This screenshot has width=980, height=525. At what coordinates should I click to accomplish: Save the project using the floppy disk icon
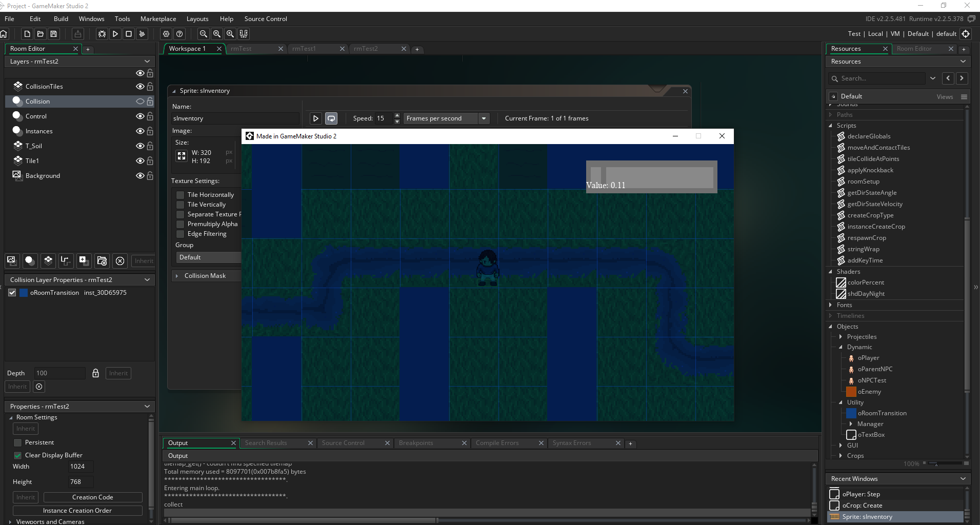[x=53, y=34]
